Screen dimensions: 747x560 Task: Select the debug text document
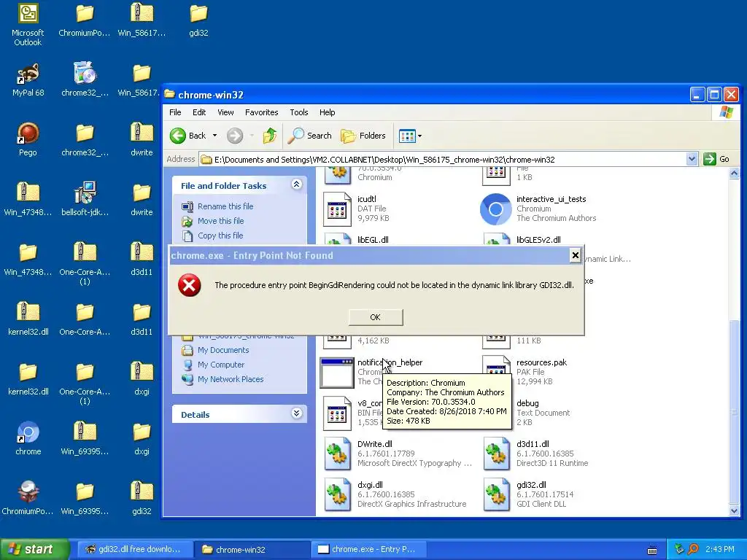point(527,403)
